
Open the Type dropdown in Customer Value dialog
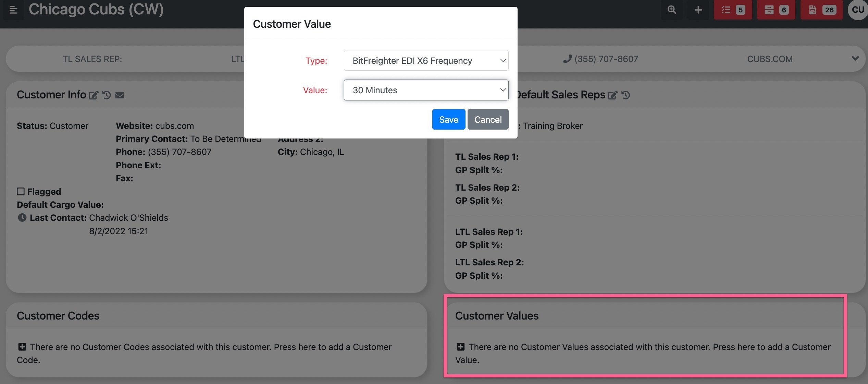tap(426, 61)
